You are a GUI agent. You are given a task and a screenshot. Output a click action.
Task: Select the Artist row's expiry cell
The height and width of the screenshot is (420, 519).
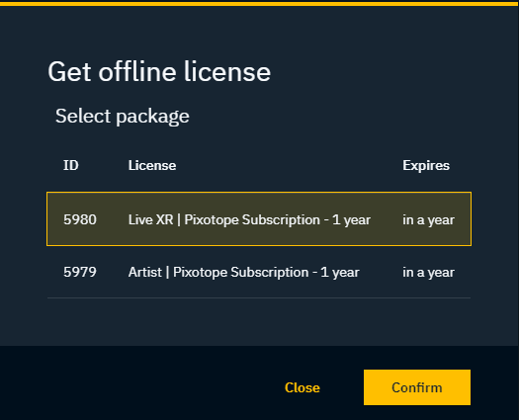[x=428, y=273]
